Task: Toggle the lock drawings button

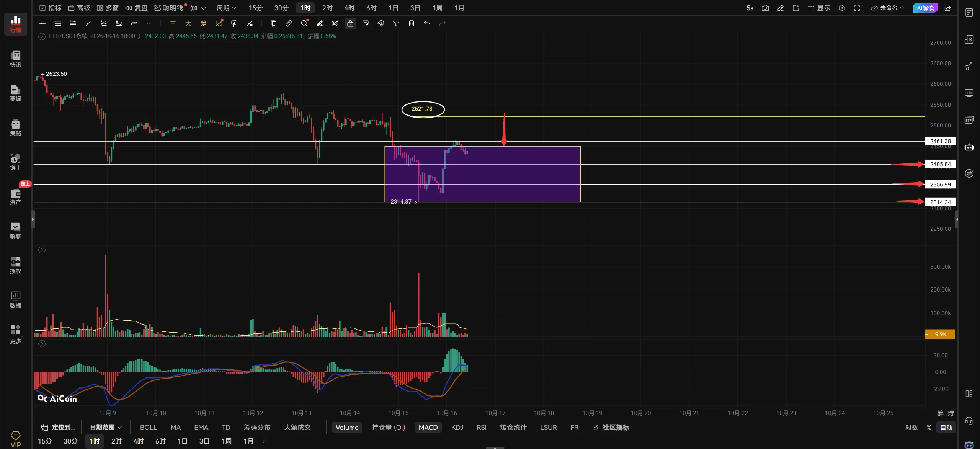Action: tap(350, 23)
